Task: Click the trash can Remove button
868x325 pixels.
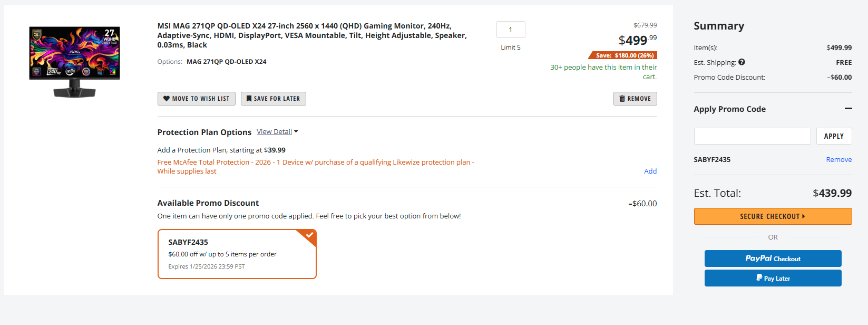Action: tap(635, 99)
